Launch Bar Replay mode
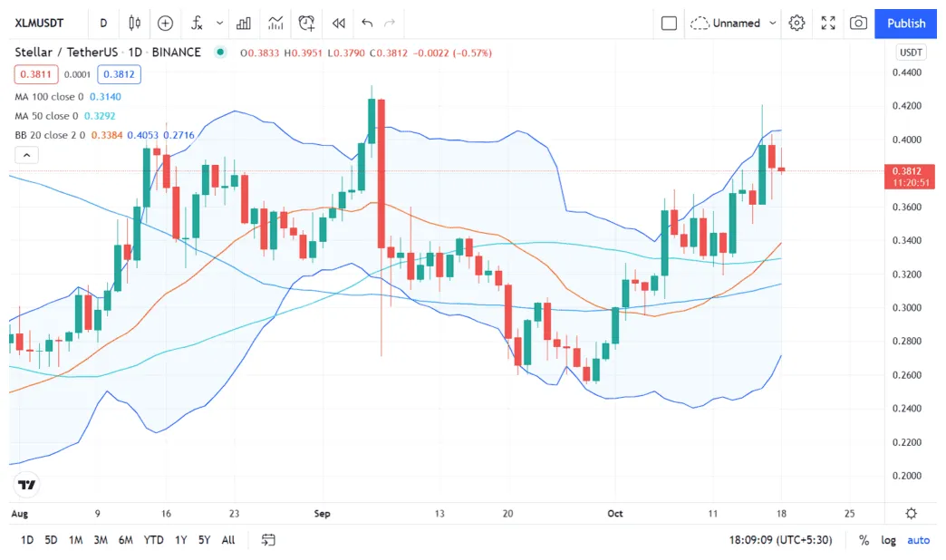Viewport: 946px width, 560px height. click(x=339, y=23)
